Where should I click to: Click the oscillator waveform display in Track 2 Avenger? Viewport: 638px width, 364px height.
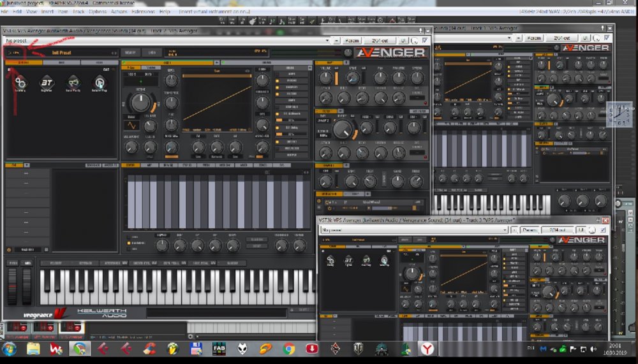pos(217,103)
